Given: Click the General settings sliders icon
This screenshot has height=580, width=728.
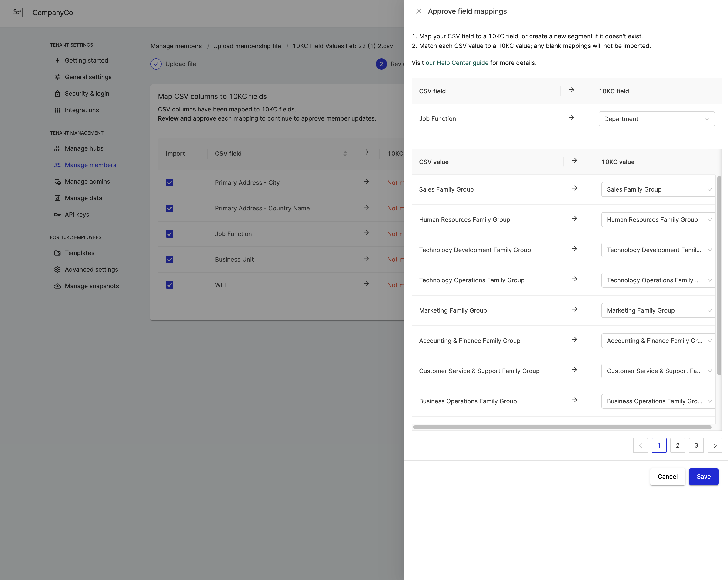Looking at the screenshot, I should click(57, 77).
